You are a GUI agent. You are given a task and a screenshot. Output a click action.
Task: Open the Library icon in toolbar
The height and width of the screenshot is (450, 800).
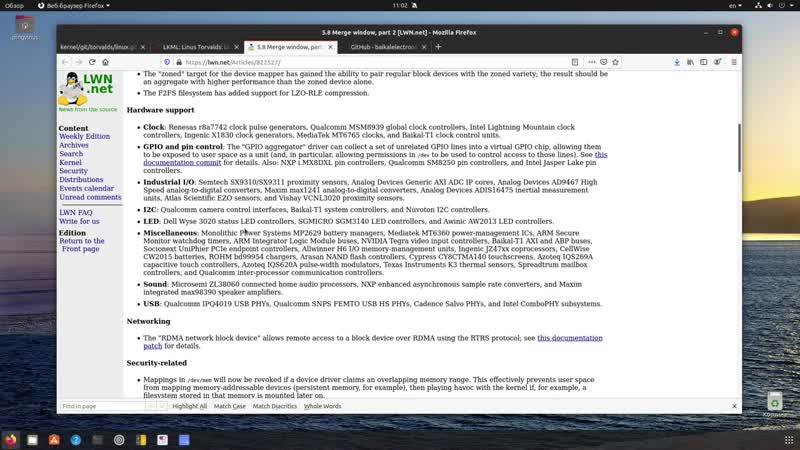pos(690,62)
